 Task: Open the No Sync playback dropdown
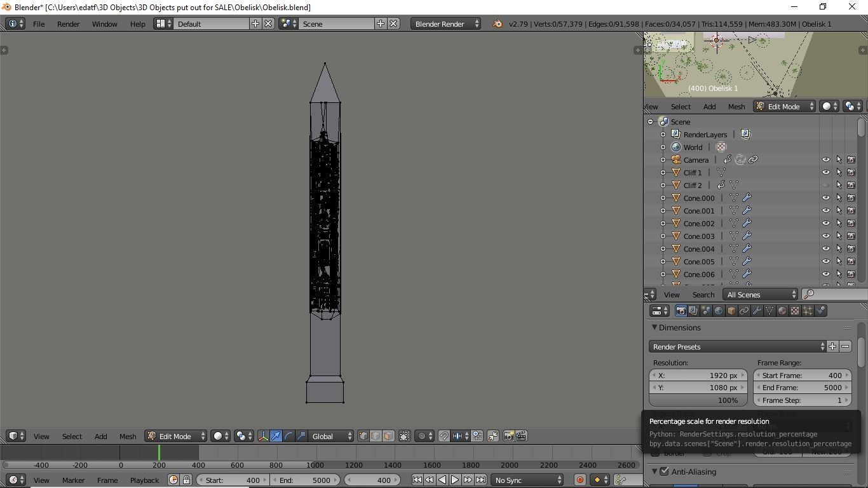(x=528, y=480)
